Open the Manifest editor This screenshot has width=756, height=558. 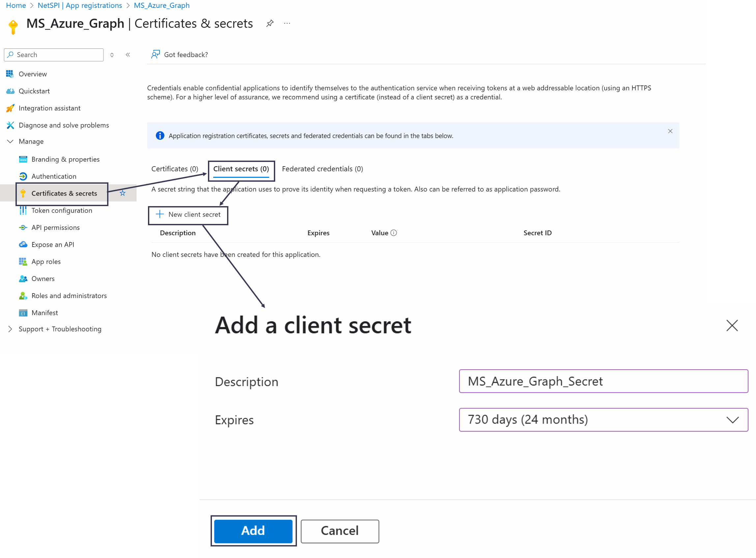click(x=45, y=313)
